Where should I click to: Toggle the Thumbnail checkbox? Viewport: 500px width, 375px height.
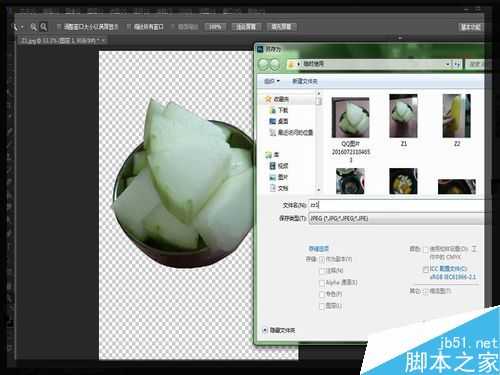pyautogui.click(x=426, y=292)
